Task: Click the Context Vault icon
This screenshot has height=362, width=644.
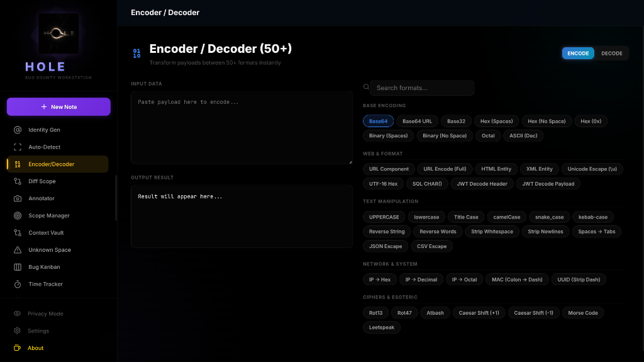Action: point(17,233)
